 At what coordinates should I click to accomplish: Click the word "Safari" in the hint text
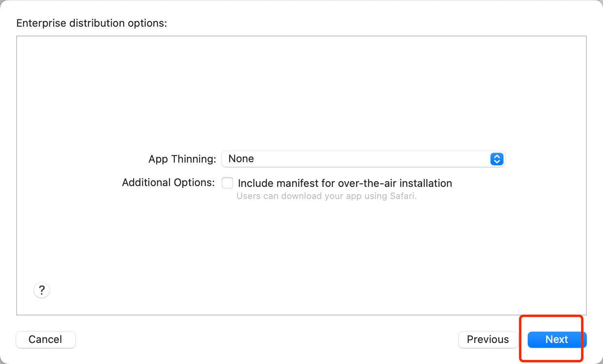tap(402, 196)
